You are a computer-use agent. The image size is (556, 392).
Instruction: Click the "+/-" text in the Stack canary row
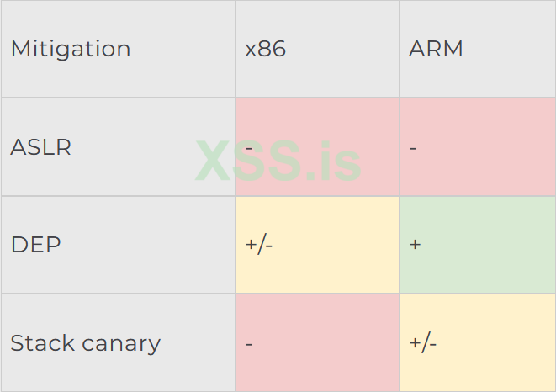click(423, 343)
